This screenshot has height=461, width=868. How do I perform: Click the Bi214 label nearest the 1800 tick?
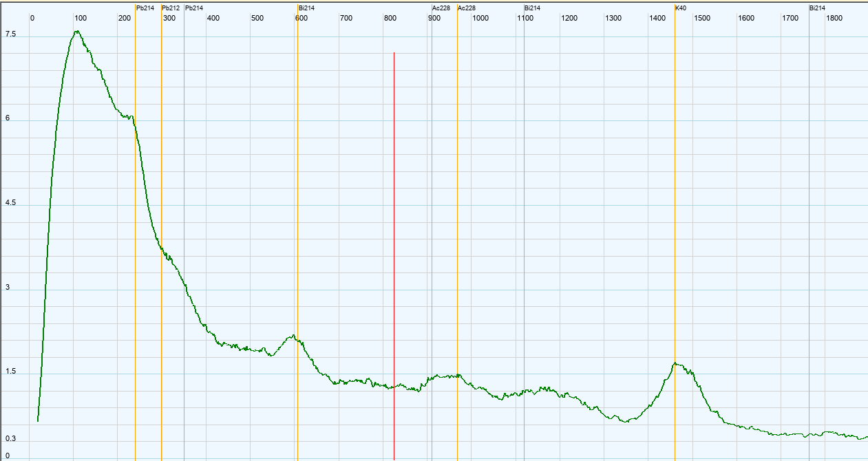point(817,8)
